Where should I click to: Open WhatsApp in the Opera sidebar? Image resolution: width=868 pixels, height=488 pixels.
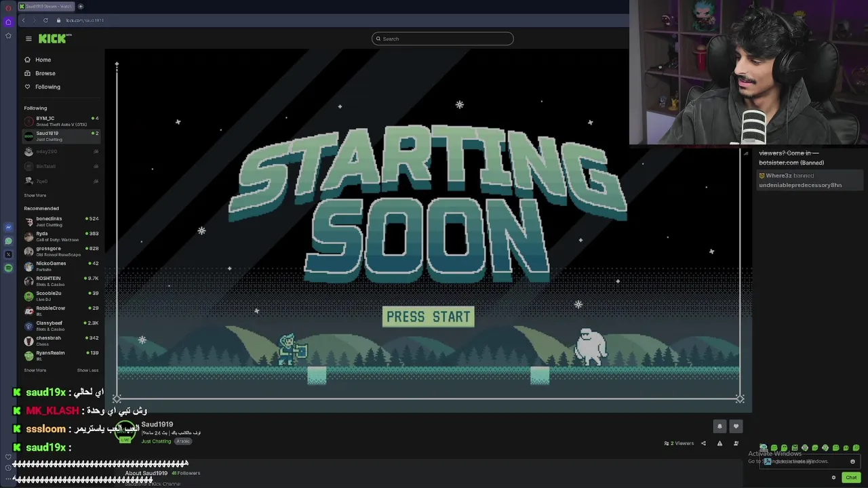8,241
